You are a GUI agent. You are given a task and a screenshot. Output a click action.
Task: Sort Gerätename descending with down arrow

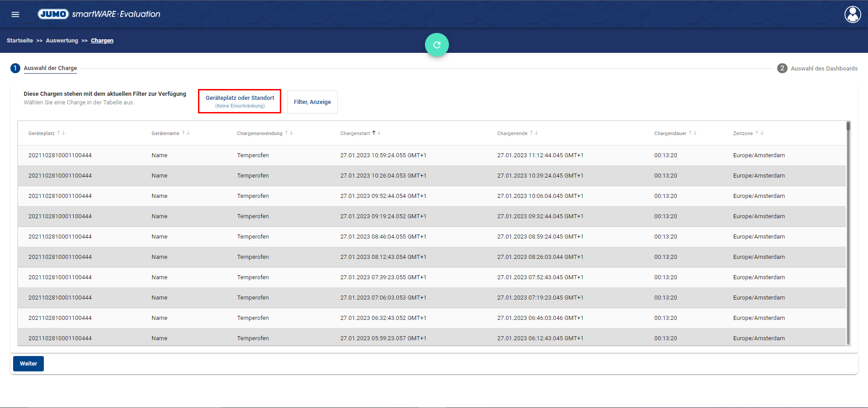[x=189, y=133]
